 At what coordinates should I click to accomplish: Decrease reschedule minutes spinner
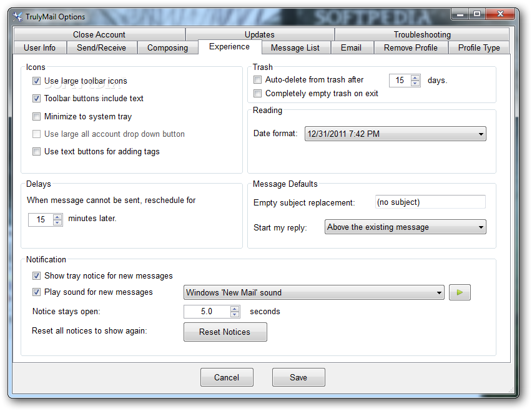click(57, 222)
